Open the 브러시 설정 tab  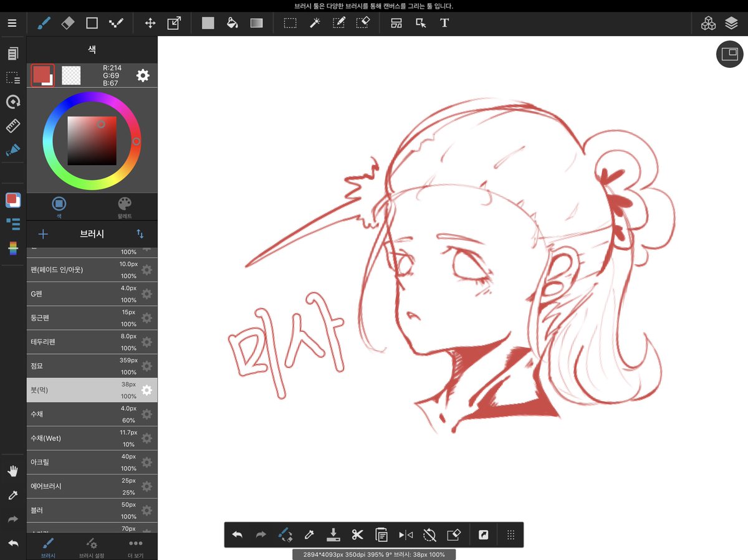(x=92, y=547)
